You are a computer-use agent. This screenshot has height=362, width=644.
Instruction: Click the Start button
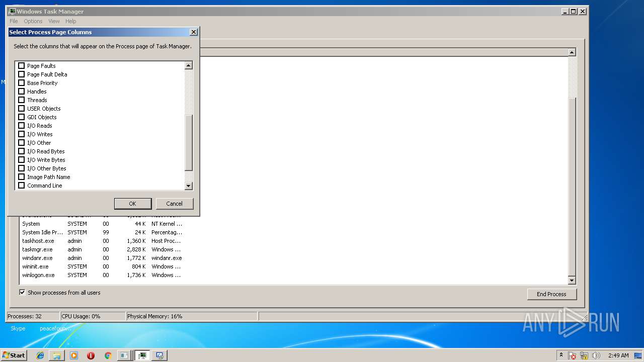[14, 355]
